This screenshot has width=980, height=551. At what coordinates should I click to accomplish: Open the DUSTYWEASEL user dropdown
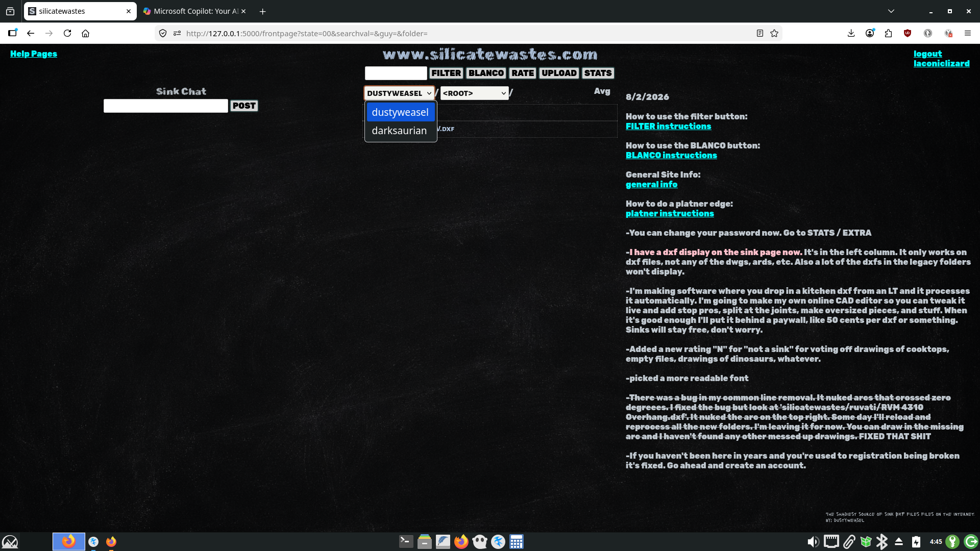coord(399,93)
